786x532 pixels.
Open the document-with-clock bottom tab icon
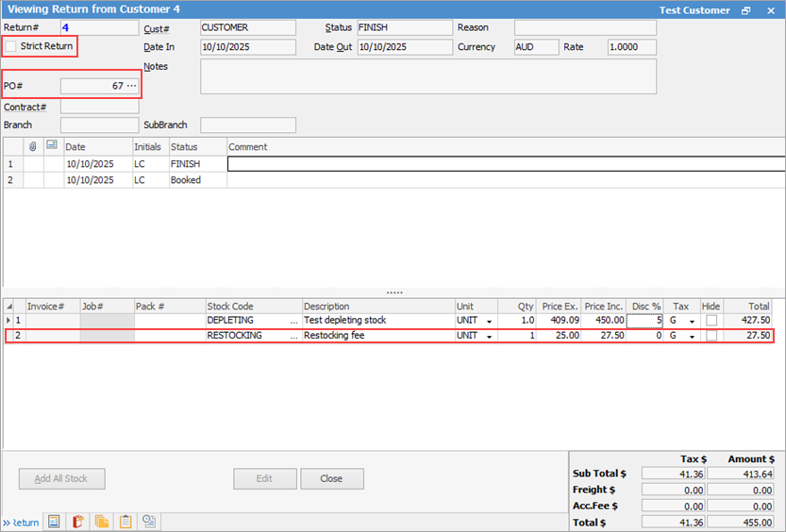(149, 522)
